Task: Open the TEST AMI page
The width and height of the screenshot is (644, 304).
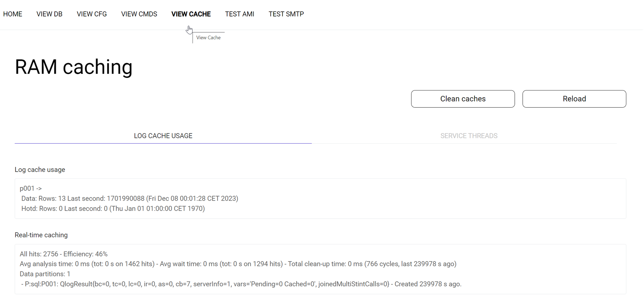Action: coord(240,14)
